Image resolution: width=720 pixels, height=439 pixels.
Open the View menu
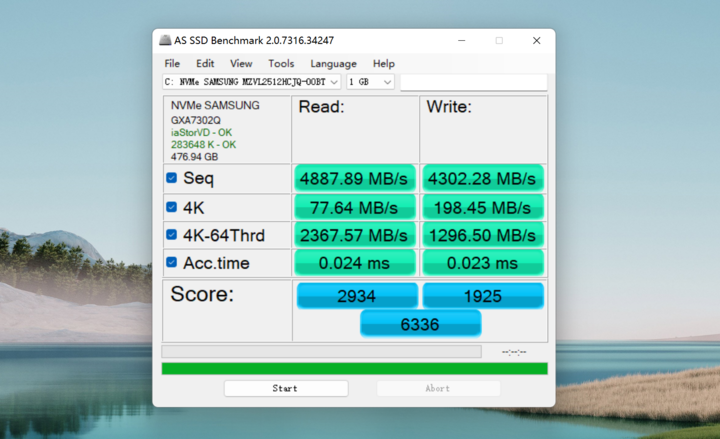coord(241,63)
